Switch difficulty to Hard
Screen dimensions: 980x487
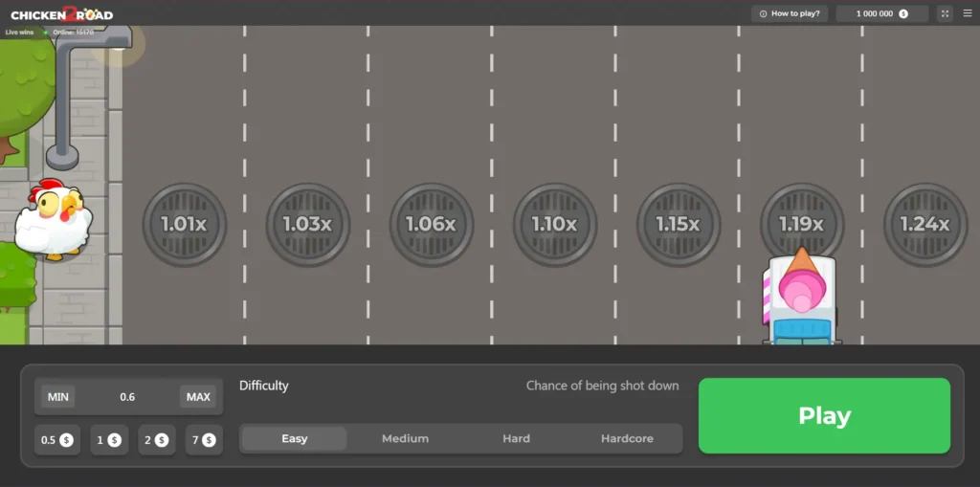516,438
